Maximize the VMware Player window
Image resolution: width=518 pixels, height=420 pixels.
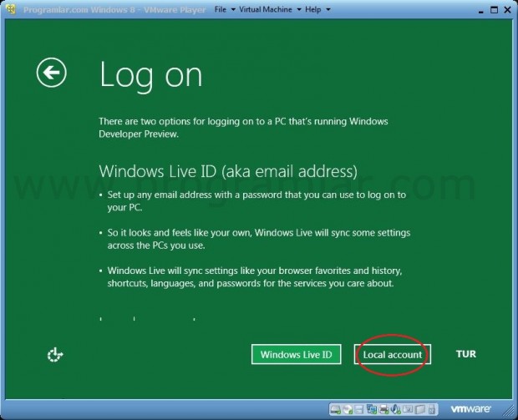click(x=494, y=10)
